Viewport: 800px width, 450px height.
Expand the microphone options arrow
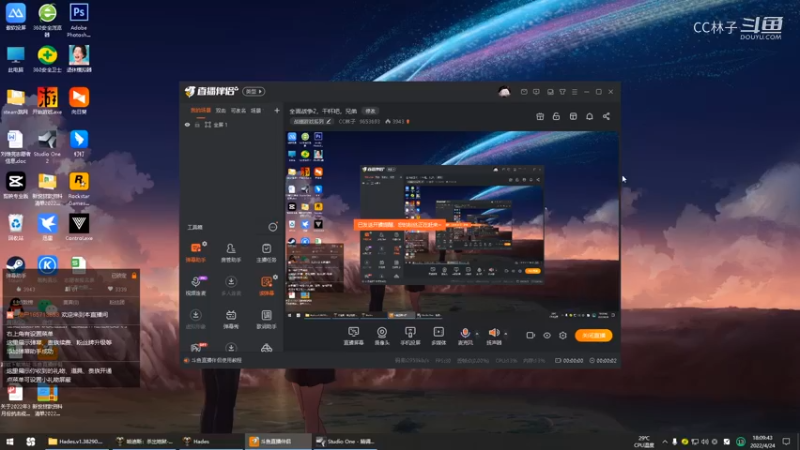[477, 334]
